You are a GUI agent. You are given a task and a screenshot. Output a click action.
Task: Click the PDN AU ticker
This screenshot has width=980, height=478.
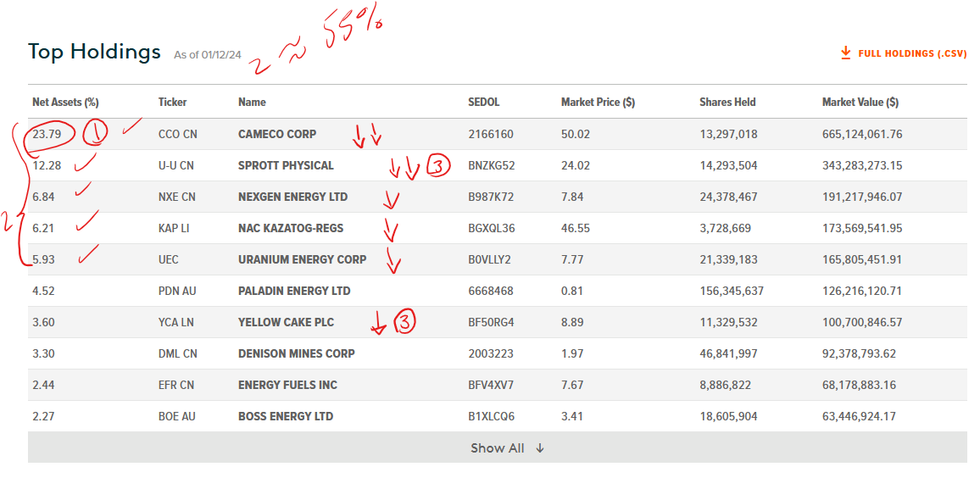[177, 291]
